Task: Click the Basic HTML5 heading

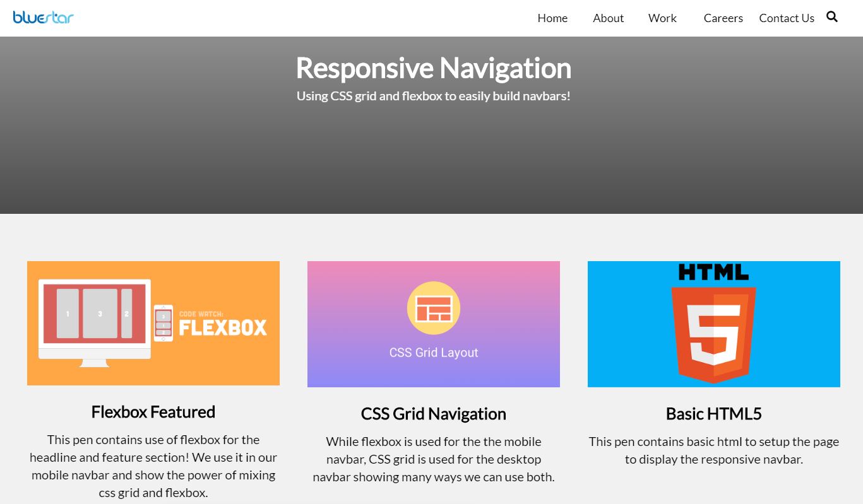Action: pos(713,414)
